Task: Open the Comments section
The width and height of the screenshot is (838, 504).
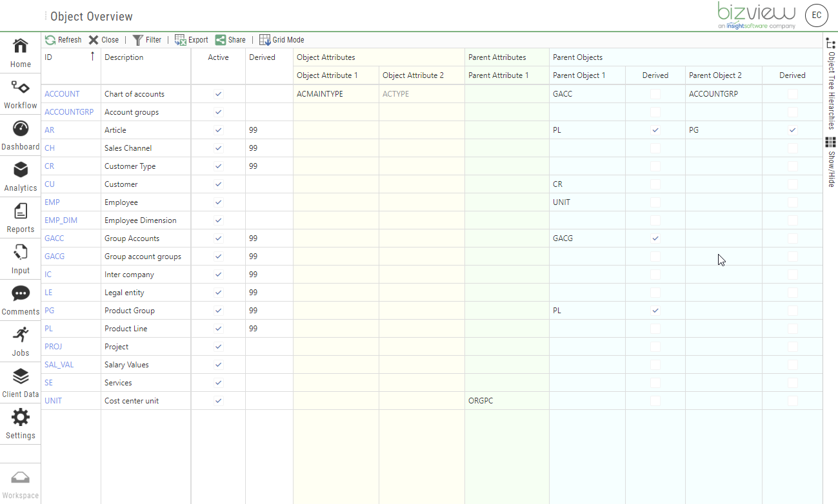Action: coord(20,300)
